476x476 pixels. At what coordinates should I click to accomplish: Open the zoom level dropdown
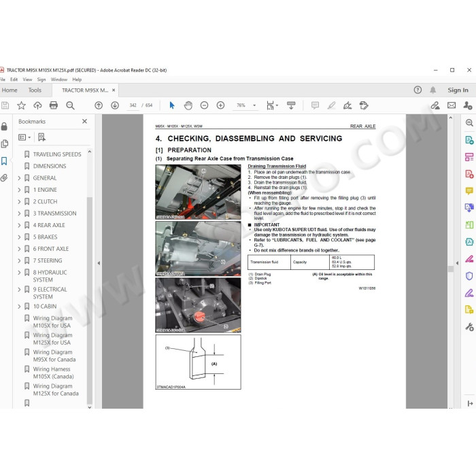(254, 105)
